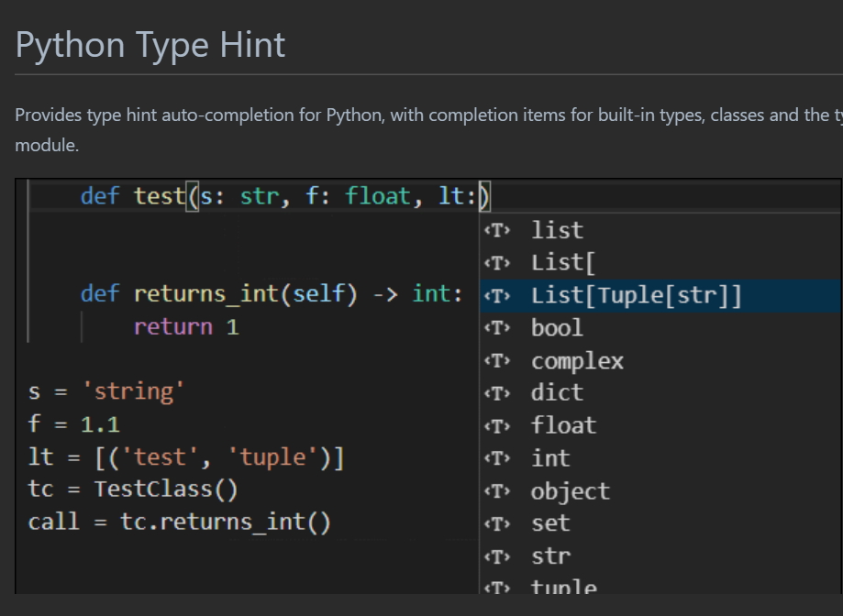Screen dimensions: 843x616
Task: Click the type icon beside 'List['
Action: point(495,264)
